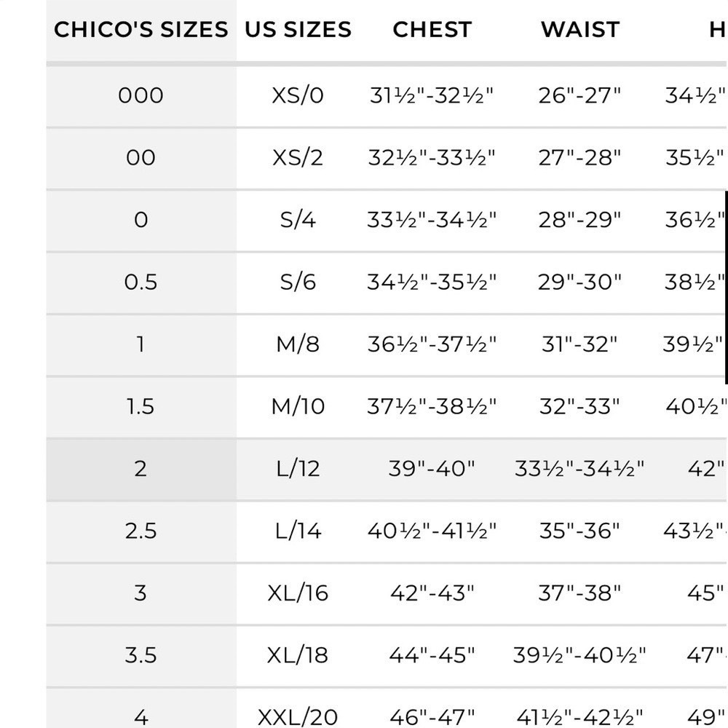The width and height of the screenshot is (728, 728).
Task: Click the S/4 US size cell
Action: [298, 220]
